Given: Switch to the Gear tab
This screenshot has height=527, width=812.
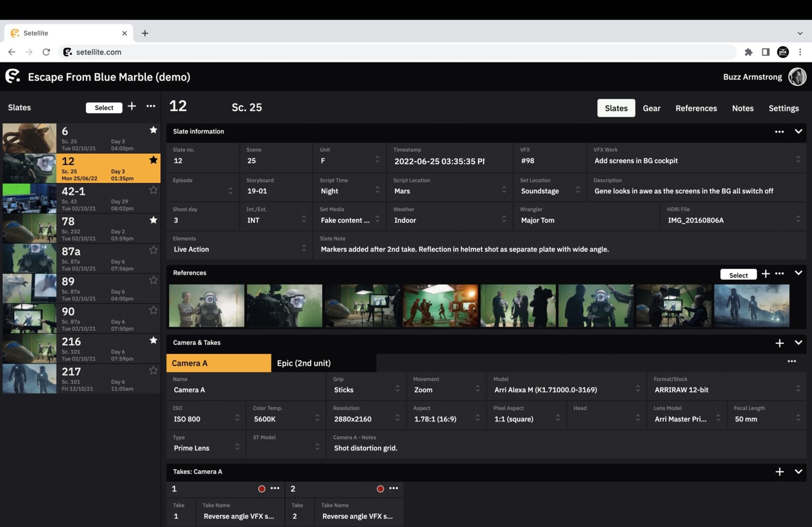Looking at the screenshot, I should pos(652,108).
